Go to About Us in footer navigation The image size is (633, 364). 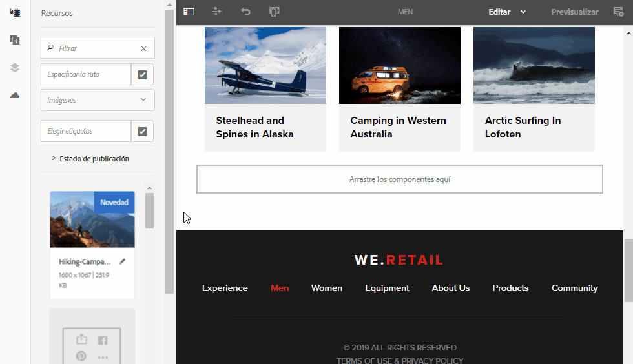[451, 288]
